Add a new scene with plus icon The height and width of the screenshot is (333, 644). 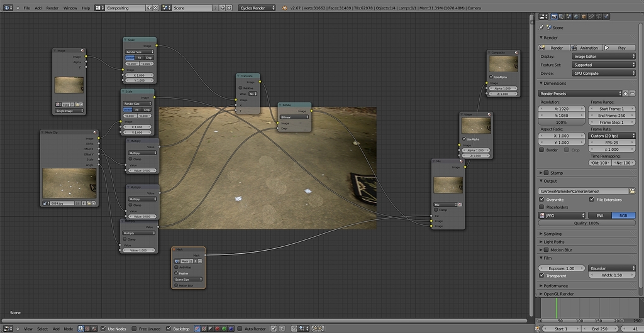(x=222, y=8)
